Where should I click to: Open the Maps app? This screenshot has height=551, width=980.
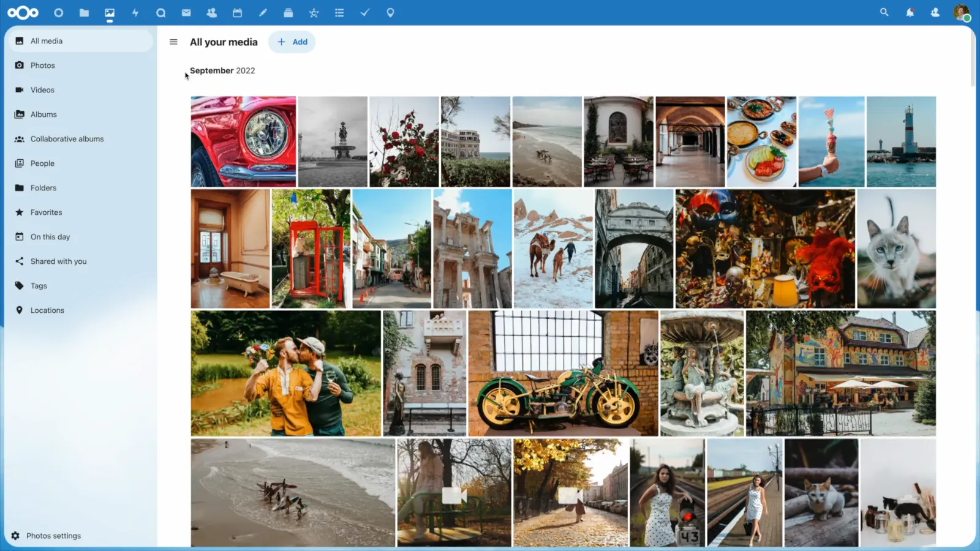390,12
